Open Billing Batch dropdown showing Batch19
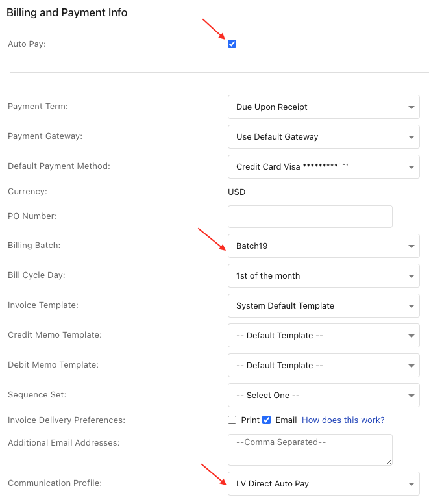429x504 pixels. click(x=323, y=246)
